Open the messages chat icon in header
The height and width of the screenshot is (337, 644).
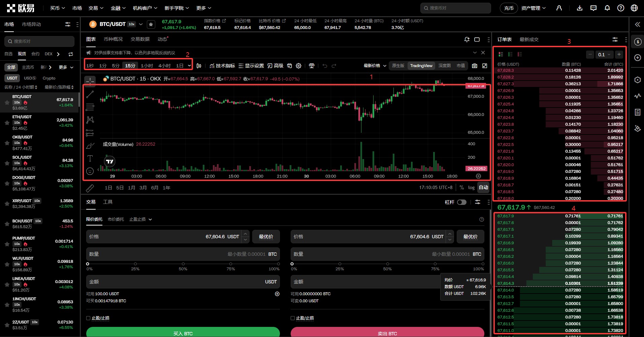[x=593, y=8]
